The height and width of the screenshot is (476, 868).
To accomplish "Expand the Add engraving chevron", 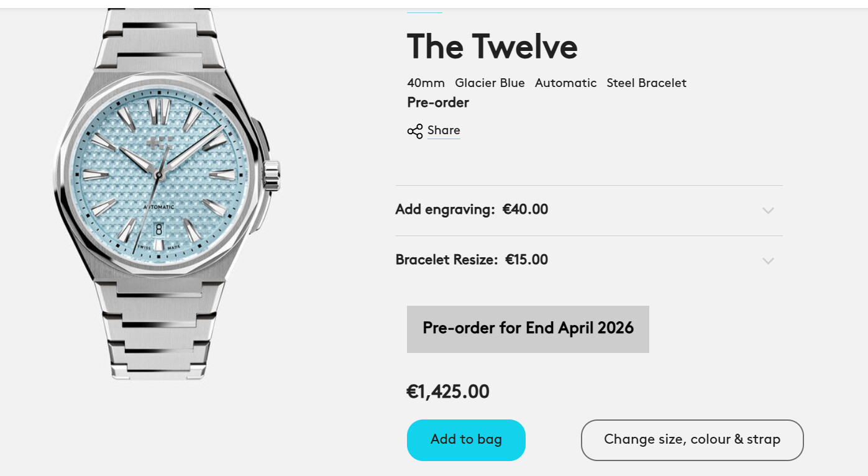I will pos(768,211).
